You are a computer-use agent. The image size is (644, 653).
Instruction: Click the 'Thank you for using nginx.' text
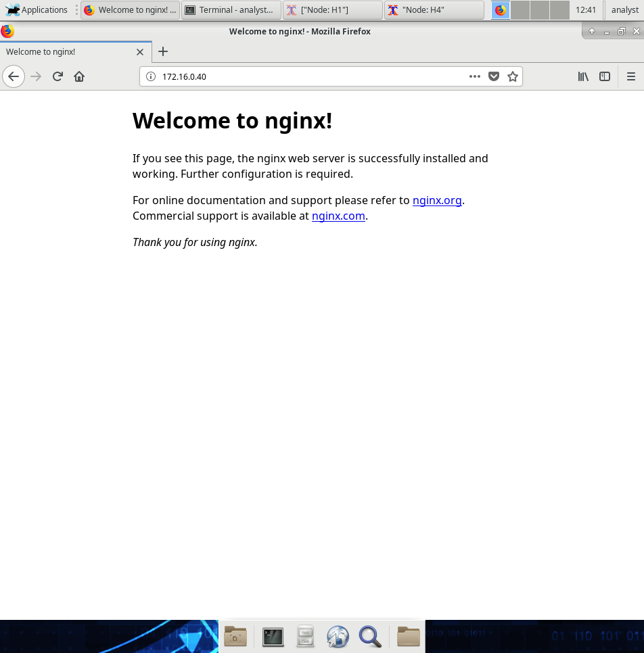195,243
